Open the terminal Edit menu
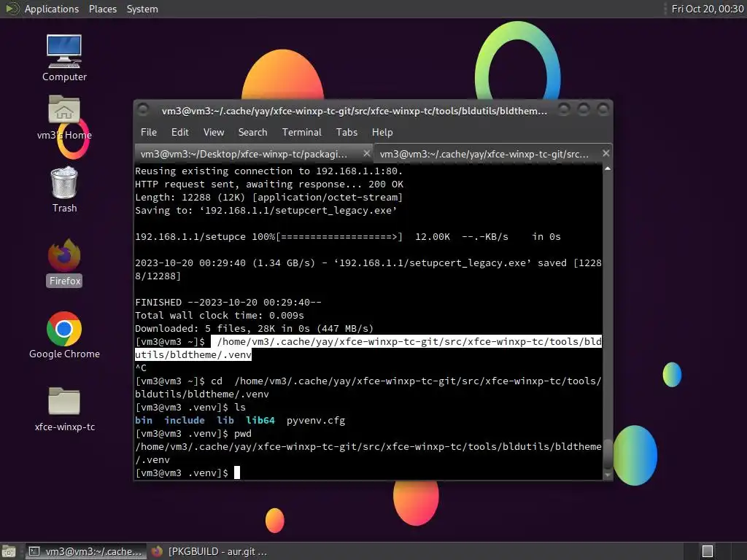 point(179,133)
